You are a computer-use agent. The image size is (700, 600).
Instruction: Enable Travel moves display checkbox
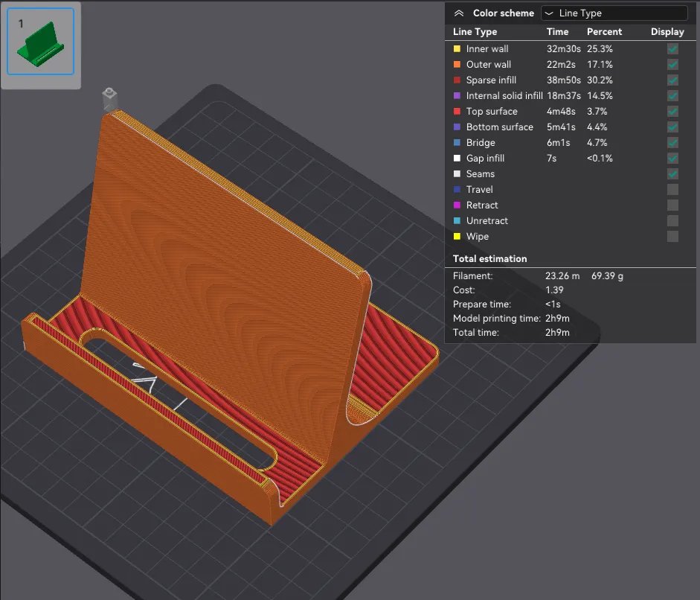[x=672, y=190]
